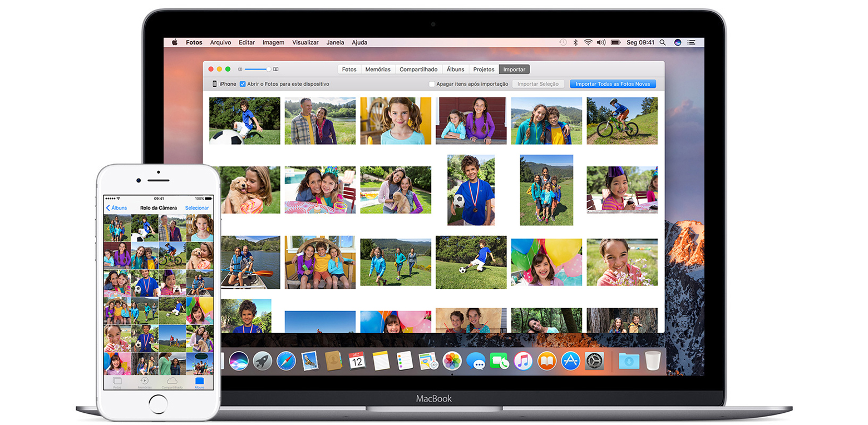Click "Importar Todas as Fotos Novas" button

613,84
